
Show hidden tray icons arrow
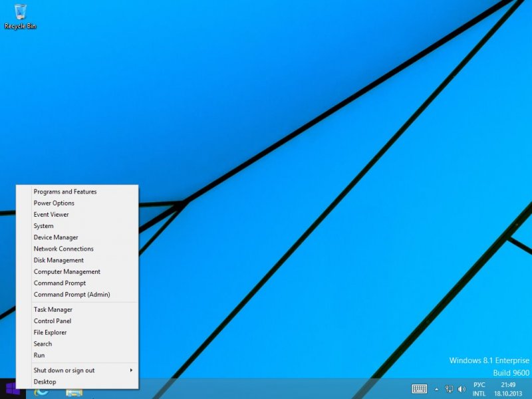pyautogui.click(x=437, y=389)
